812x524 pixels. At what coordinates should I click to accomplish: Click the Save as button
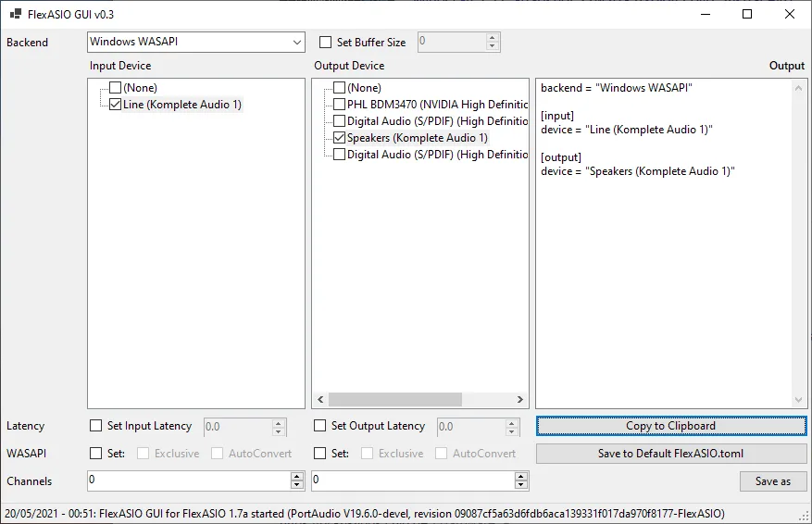click(x=773, y=481)
